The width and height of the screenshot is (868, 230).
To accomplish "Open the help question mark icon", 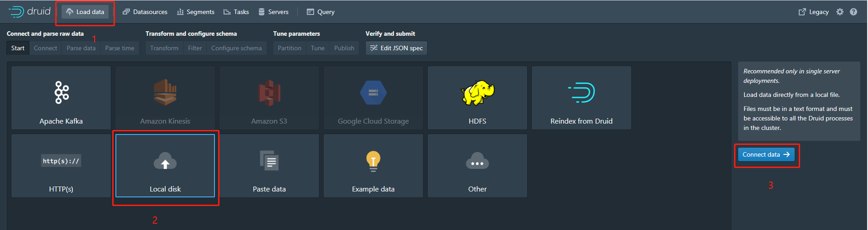I will (854, 12).
